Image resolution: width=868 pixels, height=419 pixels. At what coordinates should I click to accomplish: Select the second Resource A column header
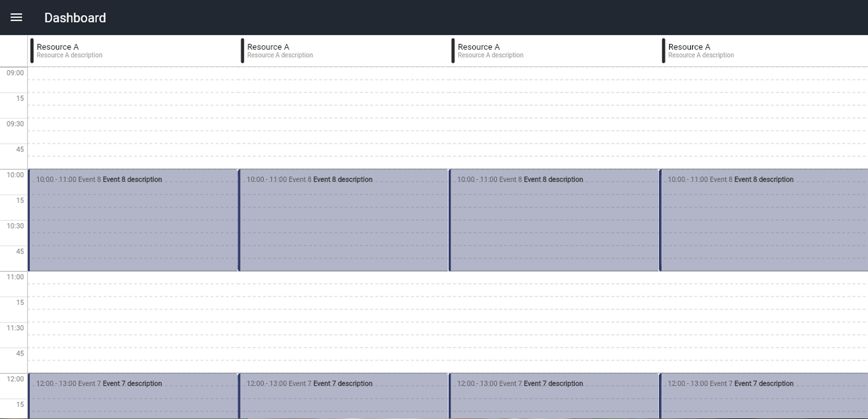click(x=280, y=51)
